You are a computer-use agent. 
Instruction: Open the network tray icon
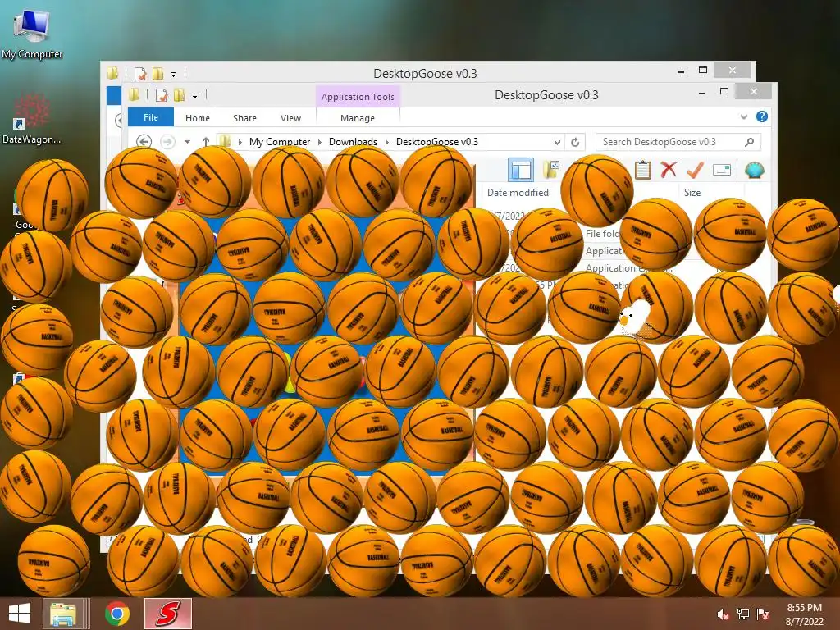[x=743, y=614]
